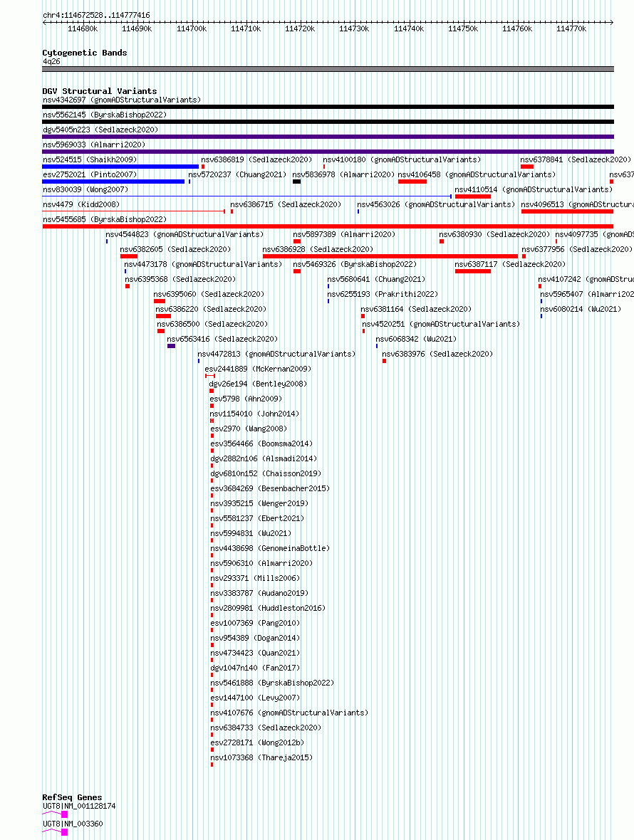This screenshot has width=634, height=840.
Task: Click nsv6378841 Sedlazeck2020 label
Action: 576,159
